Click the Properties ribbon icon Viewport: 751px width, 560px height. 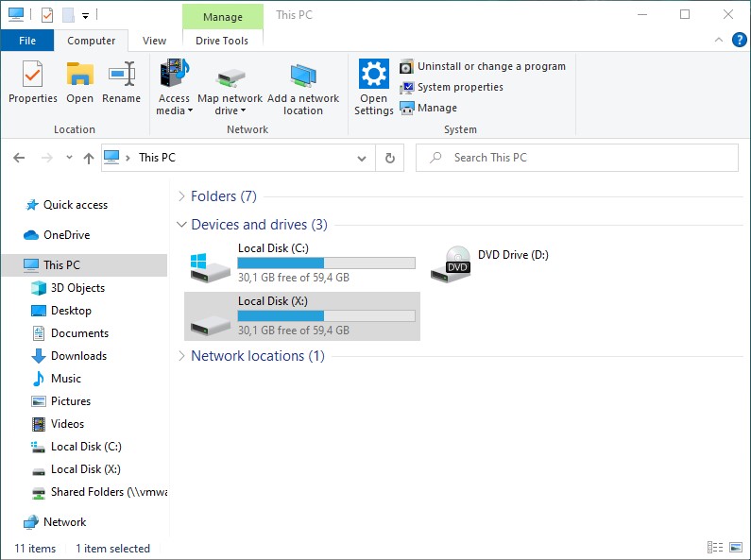(x=32, y=76)
